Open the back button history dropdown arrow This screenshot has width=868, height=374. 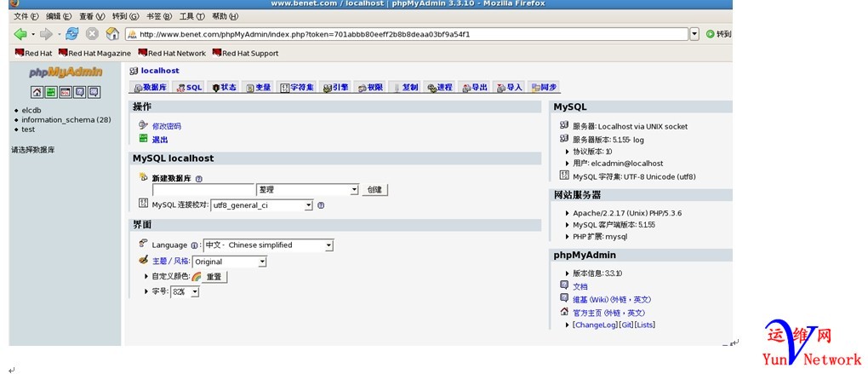tap(32, 34)
